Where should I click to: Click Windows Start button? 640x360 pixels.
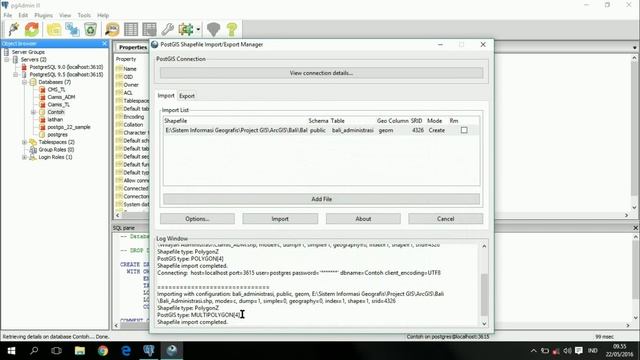[11, 351]
